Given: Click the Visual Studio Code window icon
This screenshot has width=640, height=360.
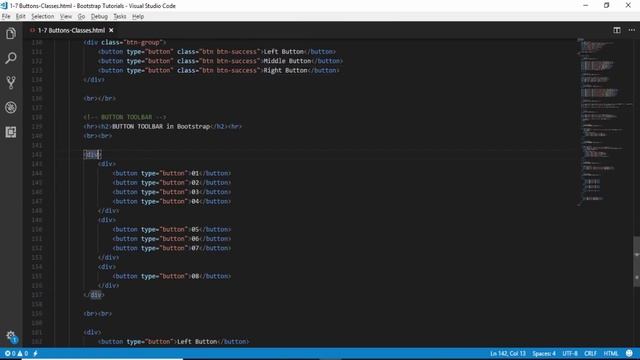Looking at the screenshot, I should tap(4, 6).
